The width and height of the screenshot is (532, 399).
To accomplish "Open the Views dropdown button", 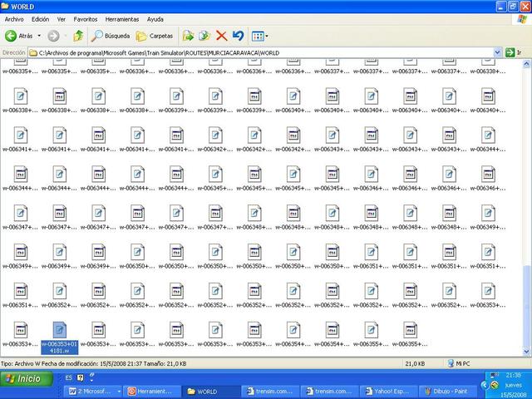I will click(x=259, y=36).
